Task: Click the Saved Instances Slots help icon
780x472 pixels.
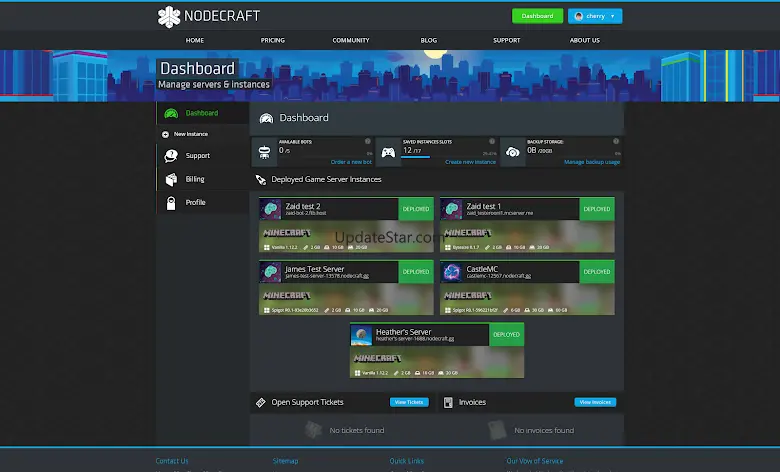Action: pyautogui.click(x=492, y=141)
